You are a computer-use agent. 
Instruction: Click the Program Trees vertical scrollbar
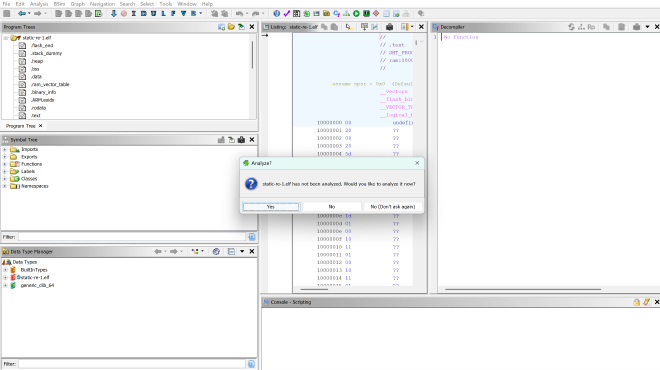(253, 55)
